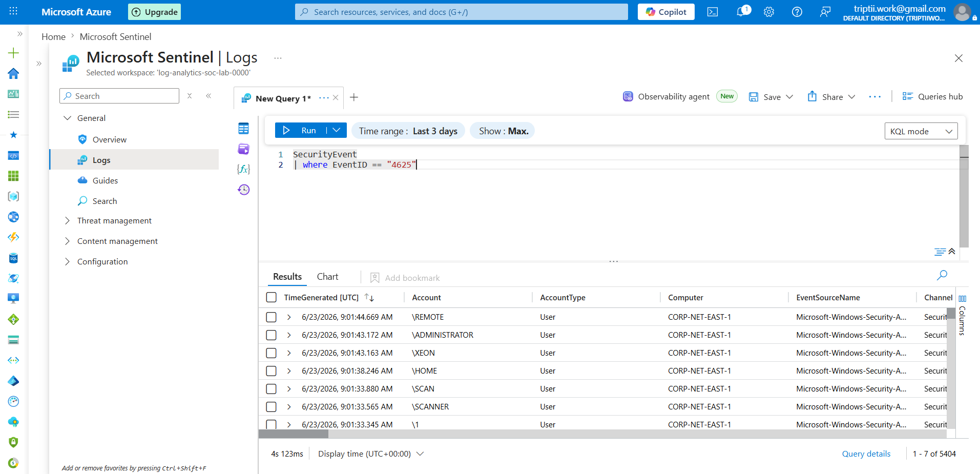The height and width of the screenshot is (474, 980).
Task: Run the query
Action: 301,130
